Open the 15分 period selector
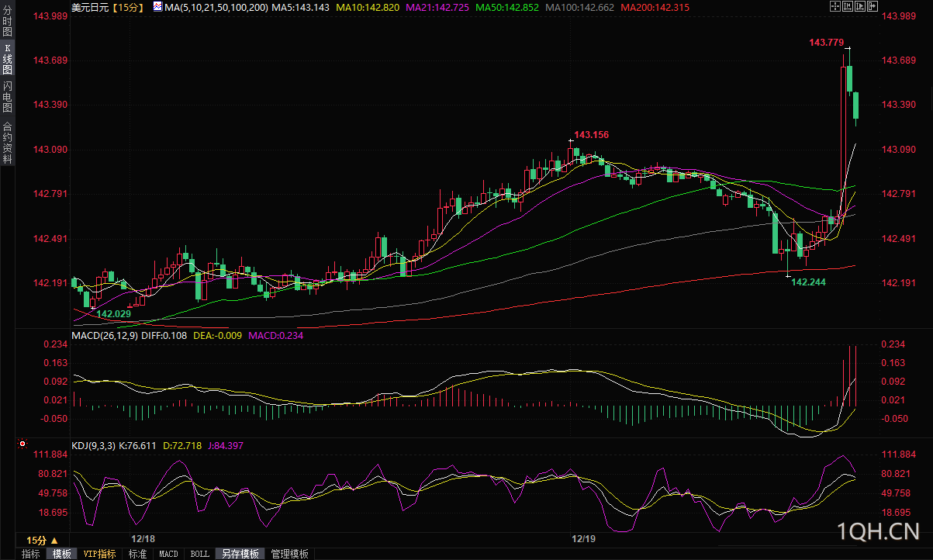This screenshot has height=560, width=933. click(43, 539)
